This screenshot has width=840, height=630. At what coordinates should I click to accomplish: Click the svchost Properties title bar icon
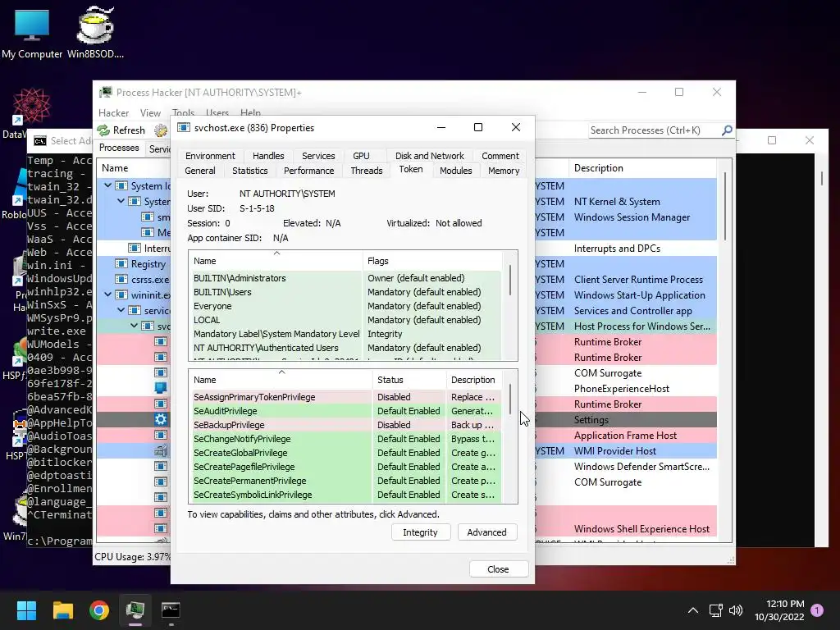(x=184, y=127)
